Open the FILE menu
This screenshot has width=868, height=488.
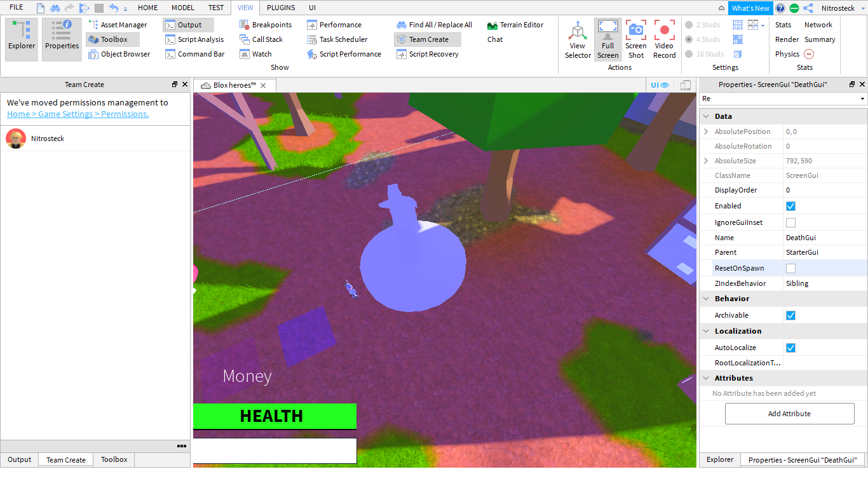16,8
